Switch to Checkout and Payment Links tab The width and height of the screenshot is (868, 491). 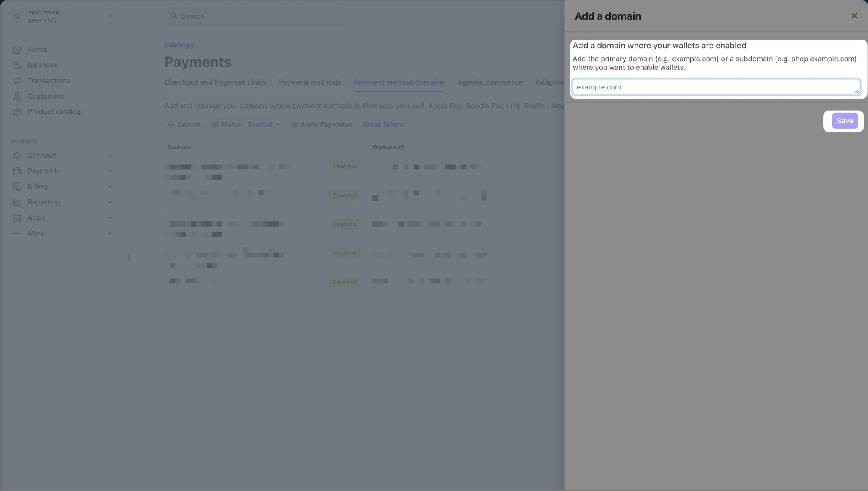tap(215, 82)
